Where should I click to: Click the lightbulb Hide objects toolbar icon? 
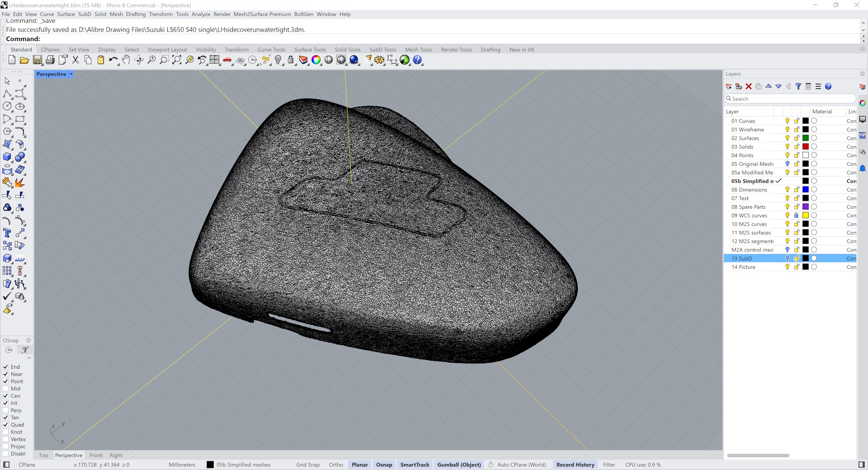tap(278, 60)
